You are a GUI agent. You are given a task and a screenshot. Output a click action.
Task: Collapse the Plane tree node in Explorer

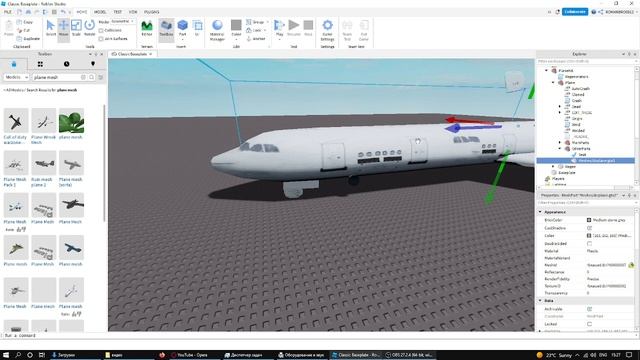pyautogui.click(x=553, y=82)
